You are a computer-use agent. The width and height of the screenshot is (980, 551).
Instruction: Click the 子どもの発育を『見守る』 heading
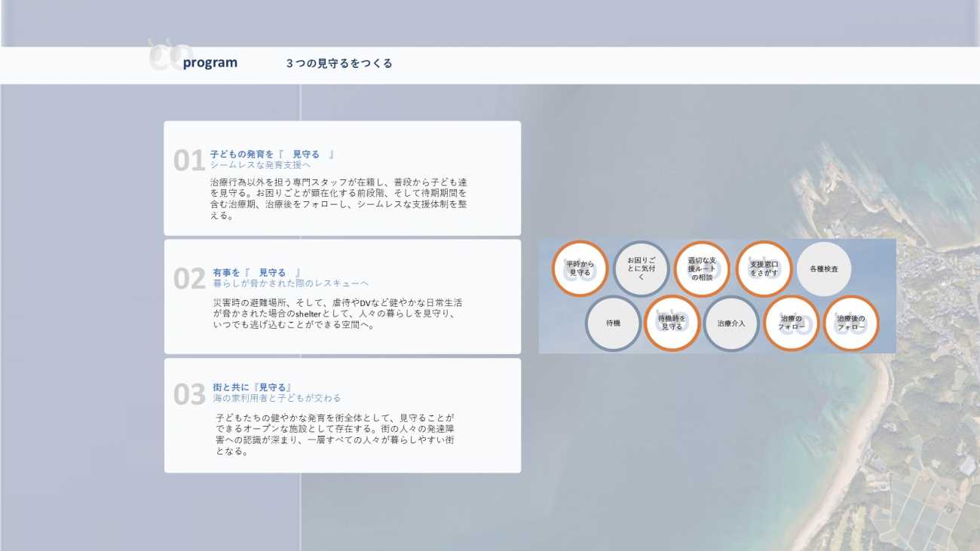272,154
